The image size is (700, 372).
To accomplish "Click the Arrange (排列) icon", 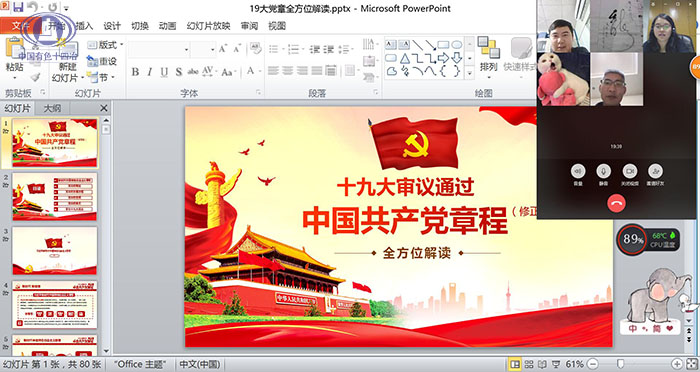I will pos(488,54).
